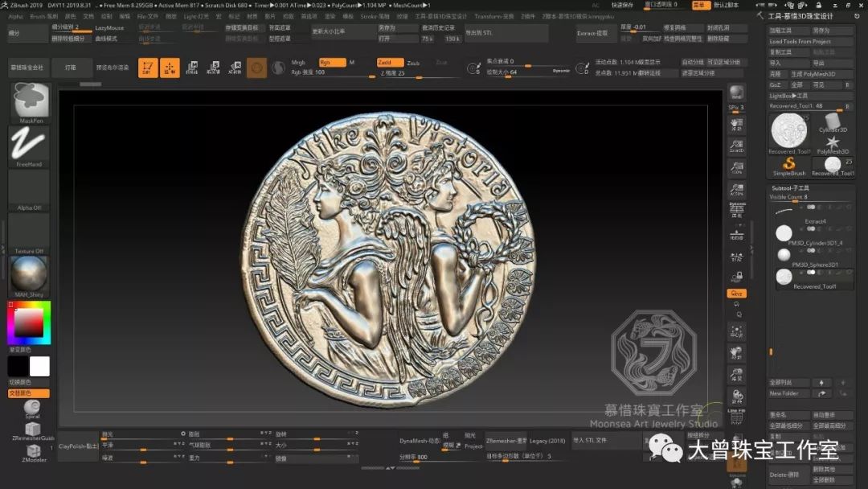
Task: Open the Texture Off selector
Action: tap(29, 233)
